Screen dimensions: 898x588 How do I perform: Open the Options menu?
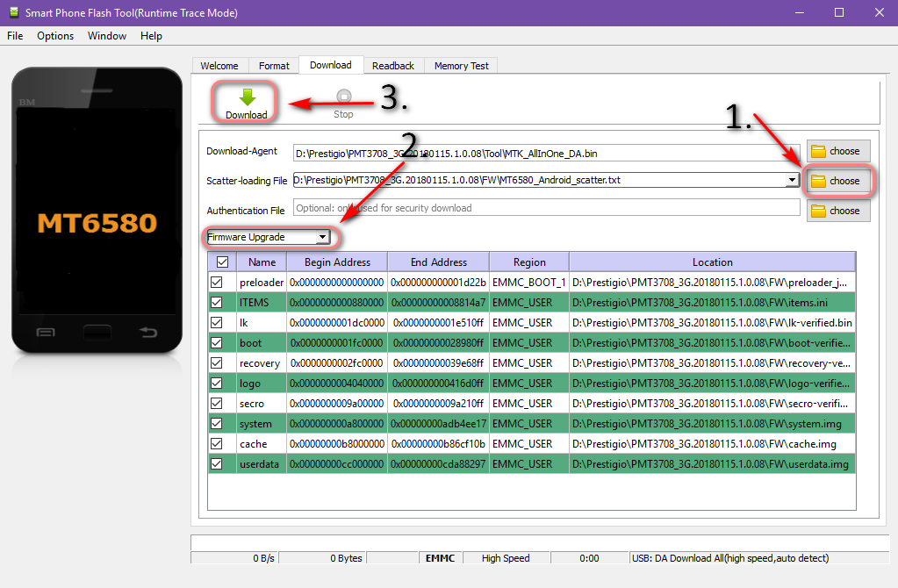[x=55, y=36]
